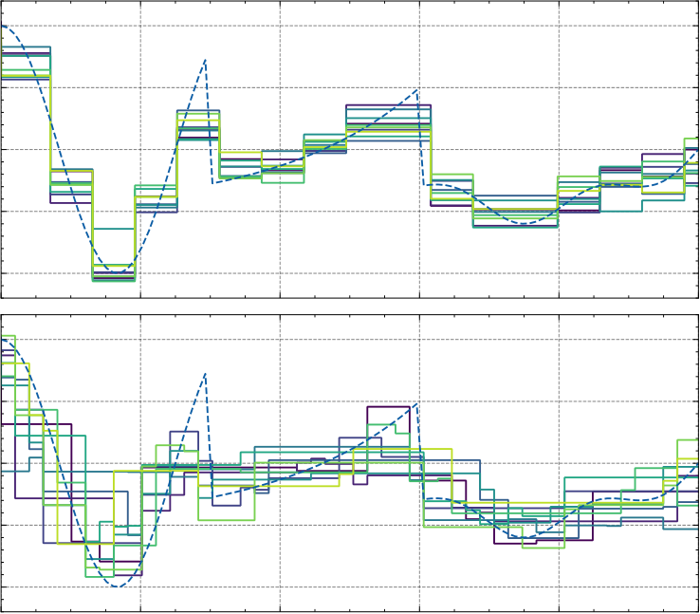Click the dashed curve's start at upper plot's top-left
Image resolution: width=700 pixels, height=614 pixels.
pos(4,27)
